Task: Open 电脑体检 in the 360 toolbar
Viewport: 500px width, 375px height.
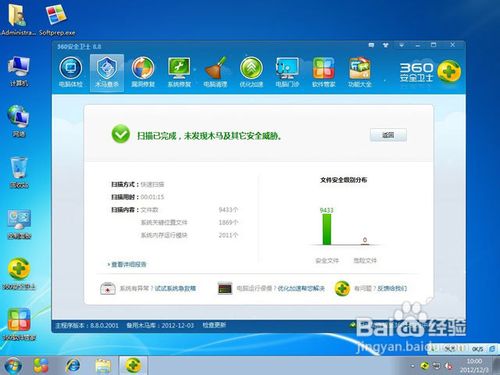Action: (x=71, y=72)
